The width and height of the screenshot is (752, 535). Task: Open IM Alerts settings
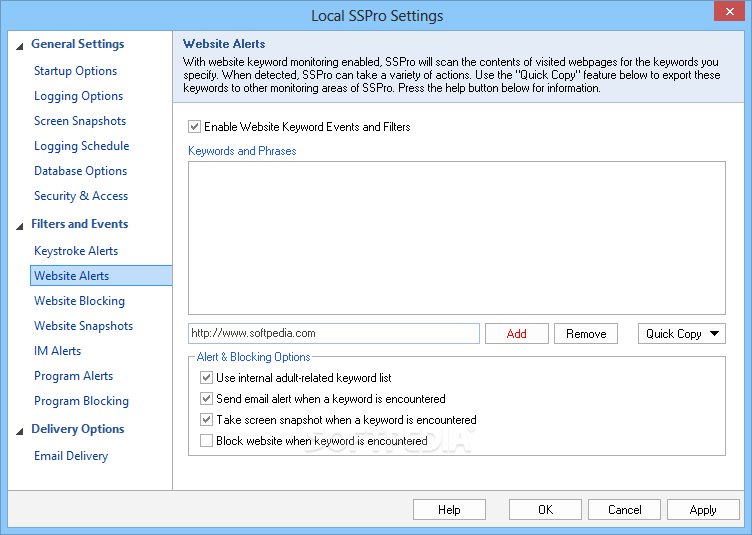point(57,350)
